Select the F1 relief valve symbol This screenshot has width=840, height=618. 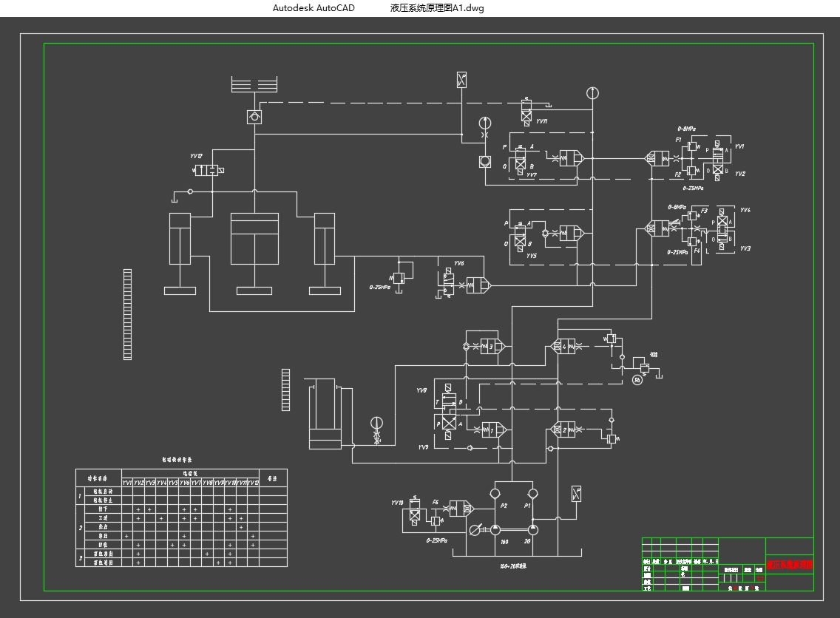[x=691, y=147]
